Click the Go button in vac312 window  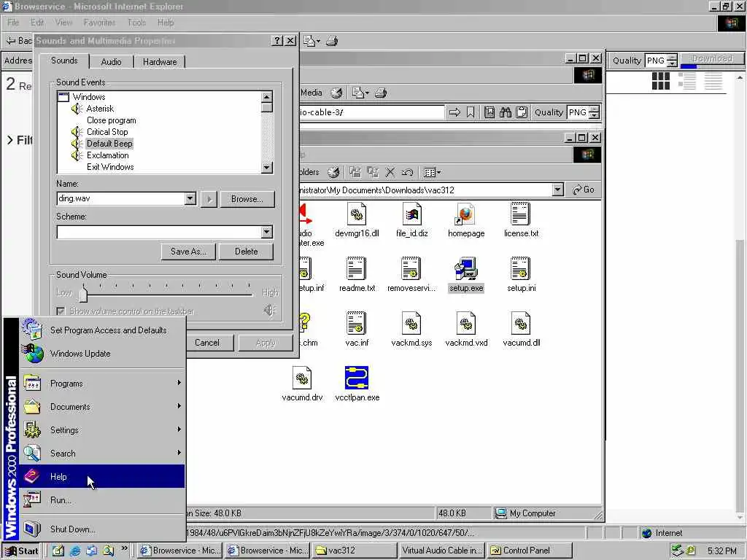tap(584, 190)
